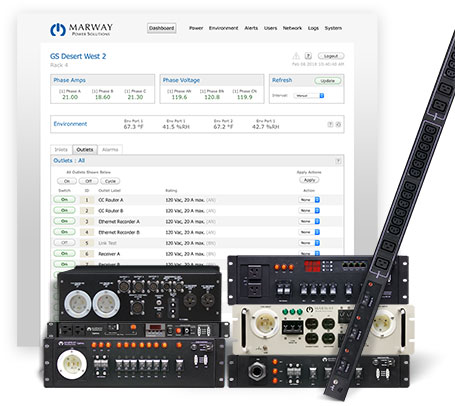The image size is (455, 406).
Task: Open the Environment menu item
Action: pyautogui.click(x=223, y=28)
